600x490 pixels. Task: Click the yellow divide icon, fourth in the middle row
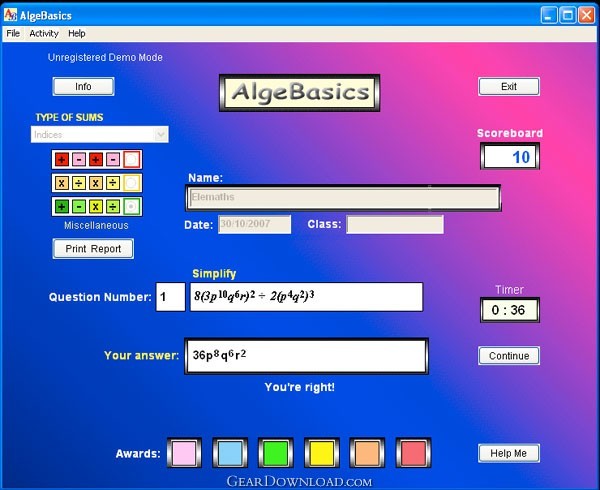tap(112, 183)
